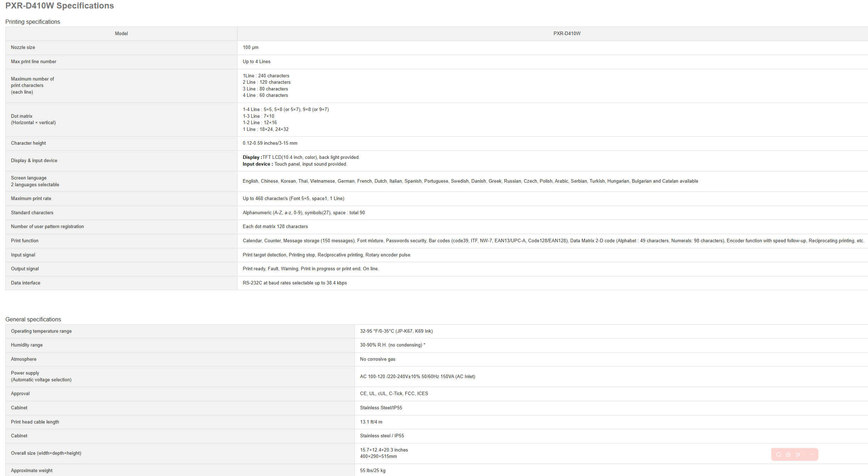Image resolution: width=868 pixels, height=476 pixels.
Task: Click the Operating temperature range label
Action: pos(41,331)
